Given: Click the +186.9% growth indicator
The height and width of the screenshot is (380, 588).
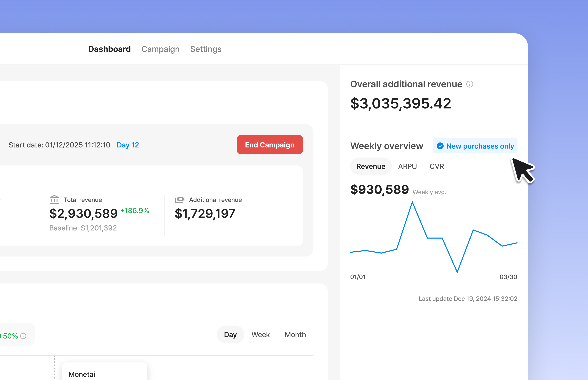Looking at the screenshot, I should (135, 210).
